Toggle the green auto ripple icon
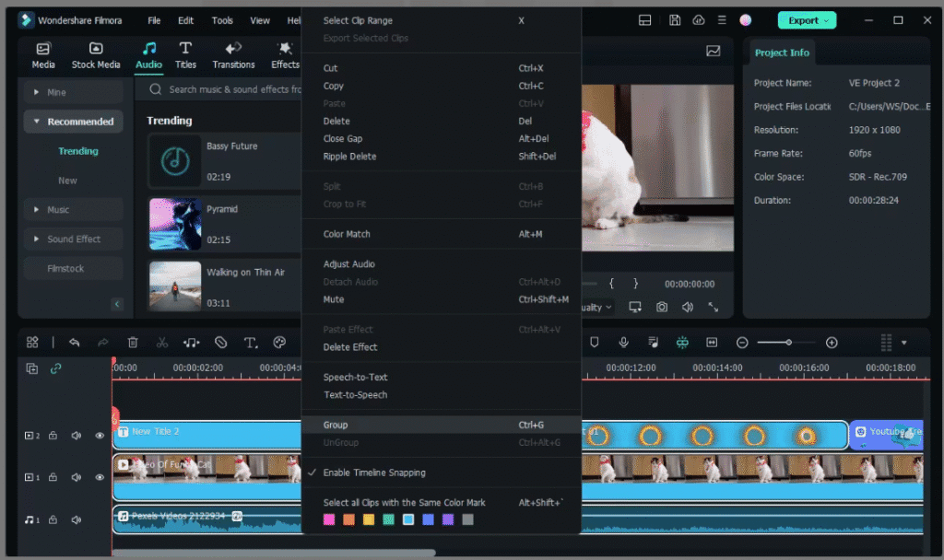944x560 pixels. (x=682, y=343)
